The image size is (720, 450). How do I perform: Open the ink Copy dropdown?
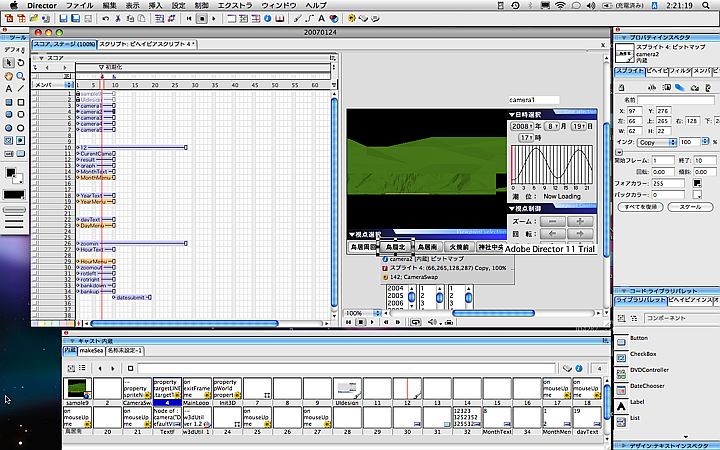[653, 143]
